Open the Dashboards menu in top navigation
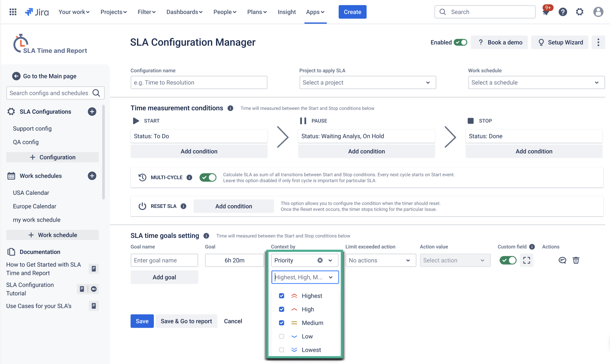 coord(184,12)
